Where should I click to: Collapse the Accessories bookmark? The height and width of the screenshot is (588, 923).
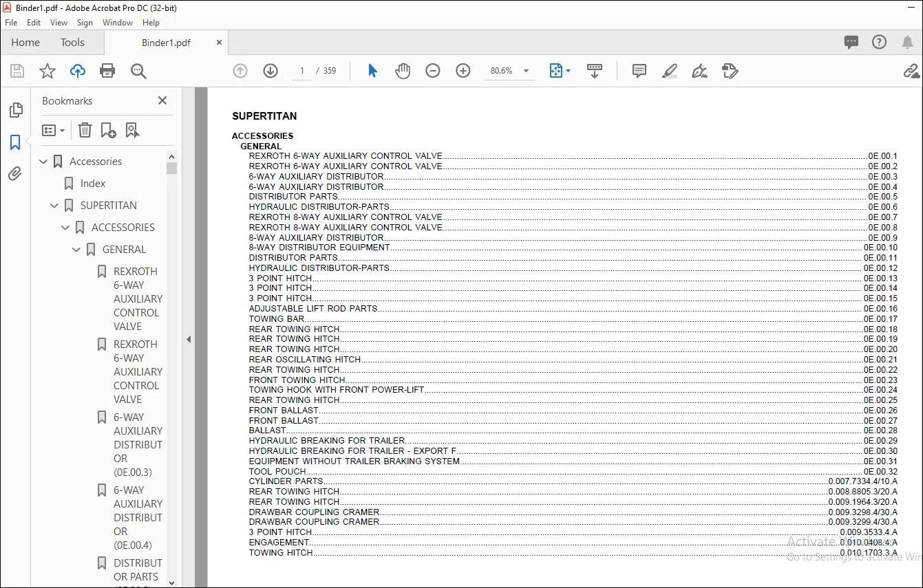(44, 162)
